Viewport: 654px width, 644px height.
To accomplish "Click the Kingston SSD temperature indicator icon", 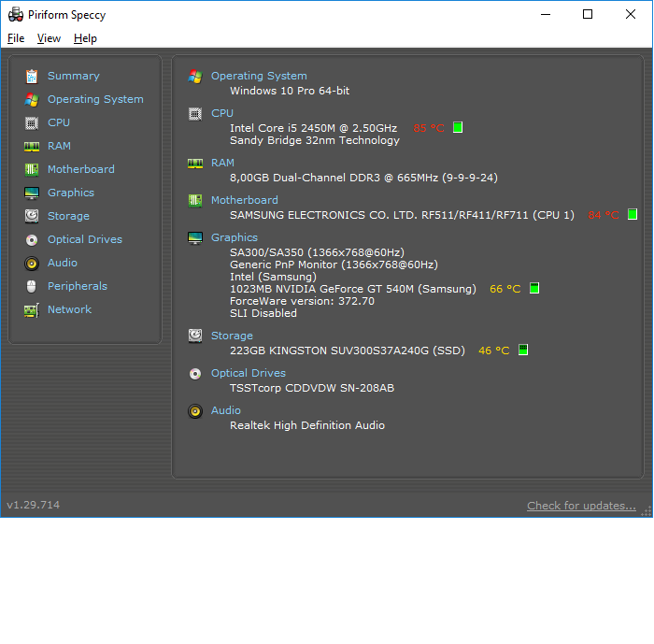I will click(523, 350).
